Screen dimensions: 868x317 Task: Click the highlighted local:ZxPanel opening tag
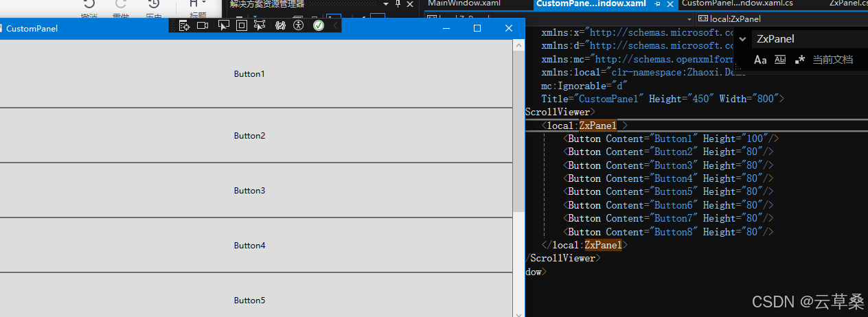[x=584, y=126]
